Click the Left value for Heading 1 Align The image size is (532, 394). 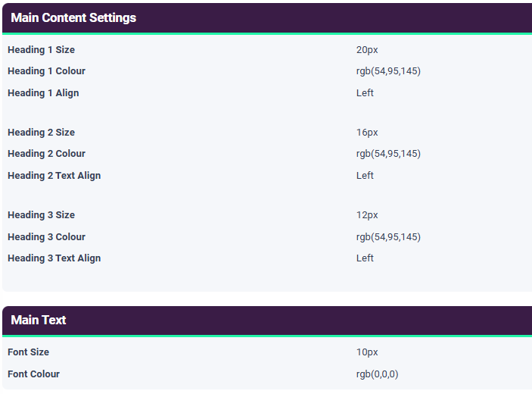365,93
